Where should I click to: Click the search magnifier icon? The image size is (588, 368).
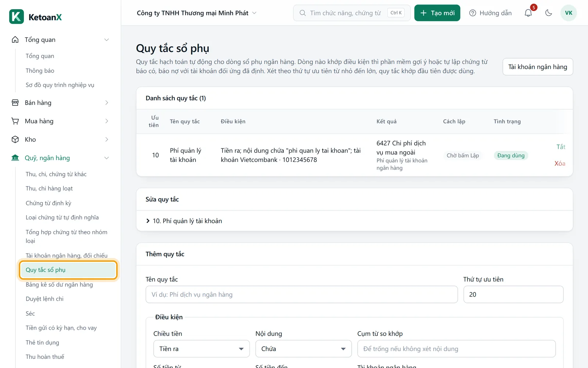[302, 13]
